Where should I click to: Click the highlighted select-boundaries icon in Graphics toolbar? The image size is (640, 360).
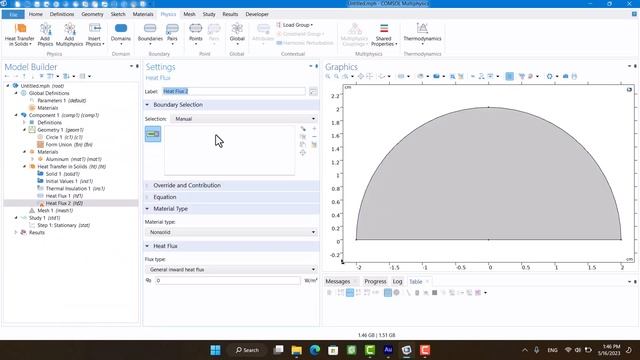(x=509, y=76)
